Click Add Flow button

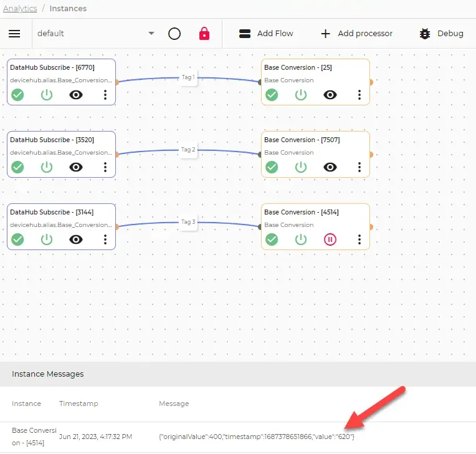(x=266, y=34)
